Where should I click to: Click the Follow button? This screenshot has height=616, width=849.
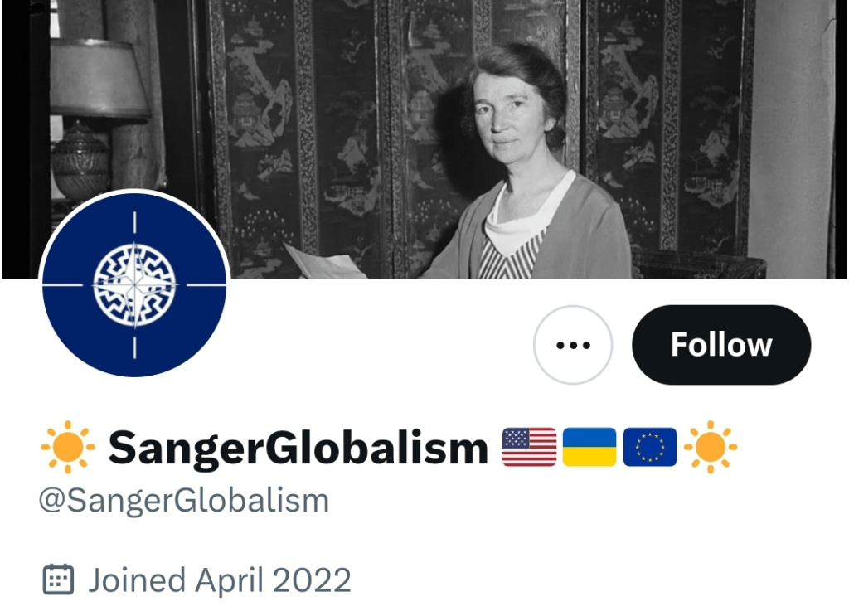(721, 345)
